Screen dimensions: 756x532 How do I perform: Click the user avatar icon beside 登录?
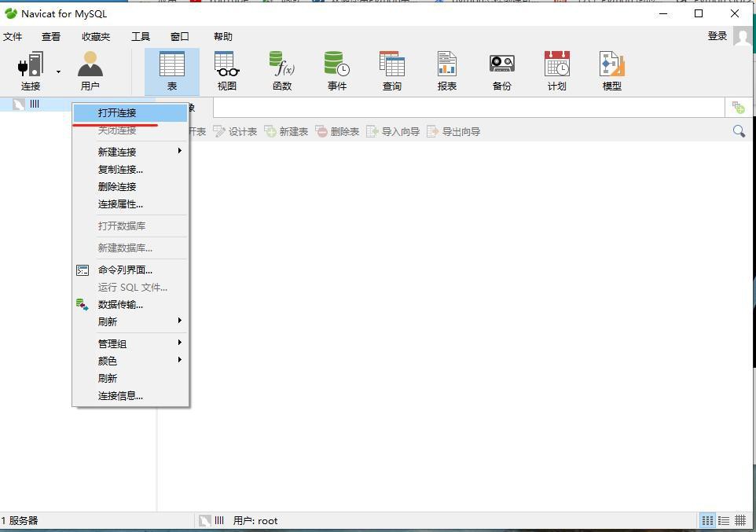click(x=742, y=36)
